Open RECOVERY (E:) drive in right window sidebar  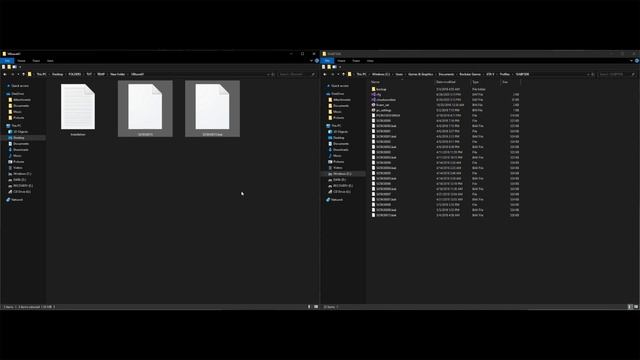(x=340, y=186)
